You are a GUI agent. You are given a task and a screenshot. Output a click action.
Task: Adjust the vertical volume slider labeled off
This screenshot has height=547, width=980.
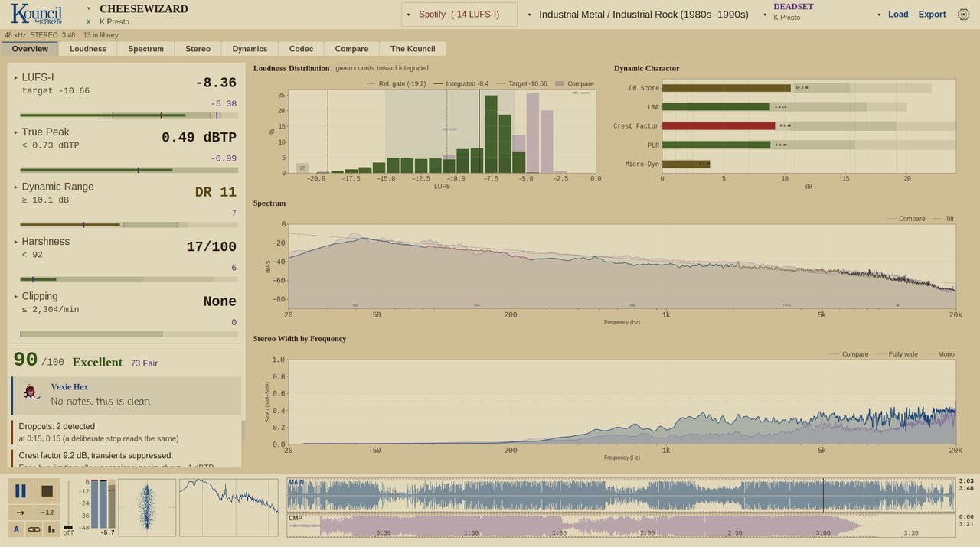tap(68, 505)
